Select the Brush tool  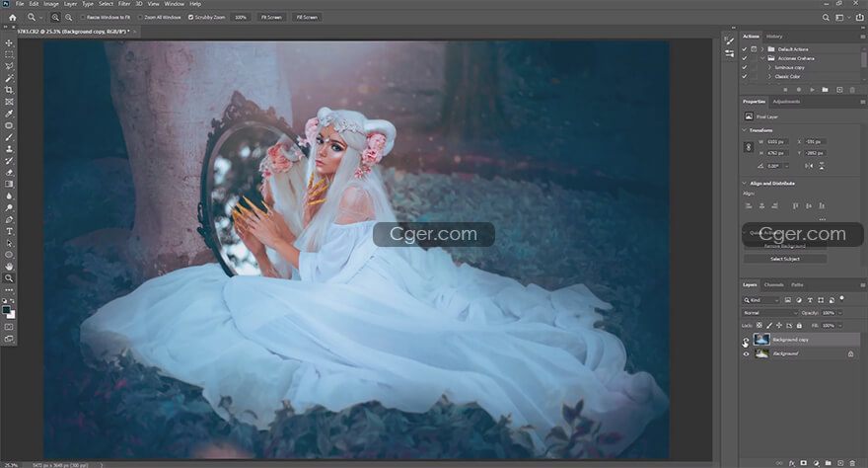9,137
